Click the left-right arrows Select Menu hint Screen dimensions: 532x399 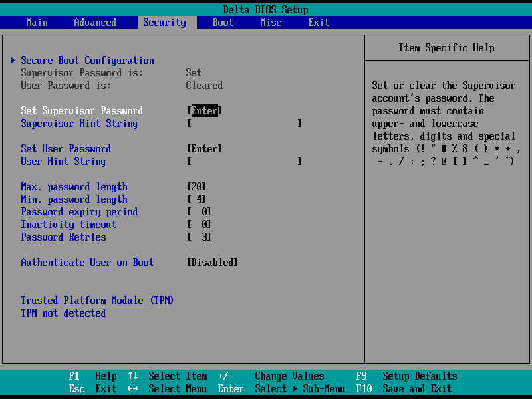[x=168, y=389]
